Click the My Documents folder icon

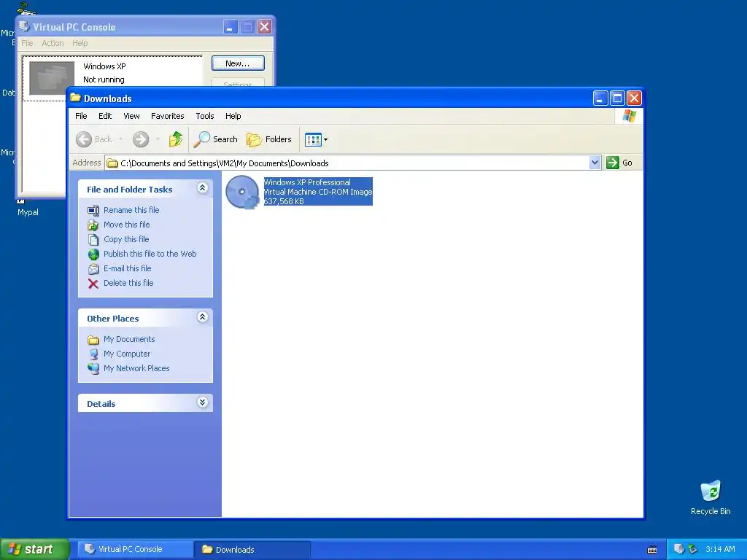coord(93,340)
